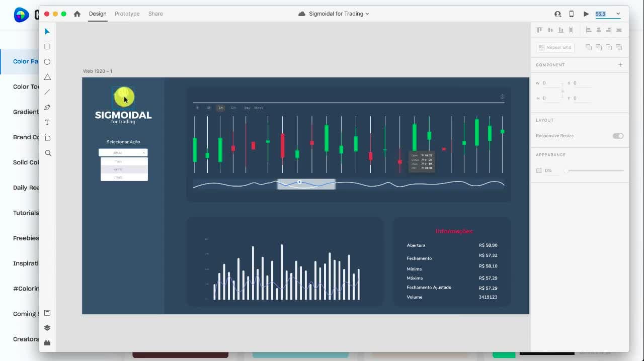Switch to the Share tab

pyautogui.click(x=155, y=14)
